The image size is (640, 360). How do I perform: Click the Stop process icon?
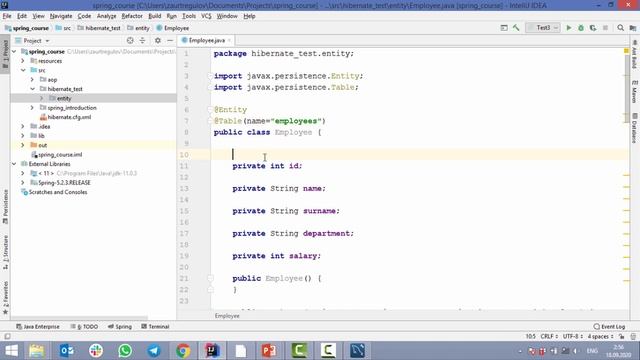pos(605,28)
